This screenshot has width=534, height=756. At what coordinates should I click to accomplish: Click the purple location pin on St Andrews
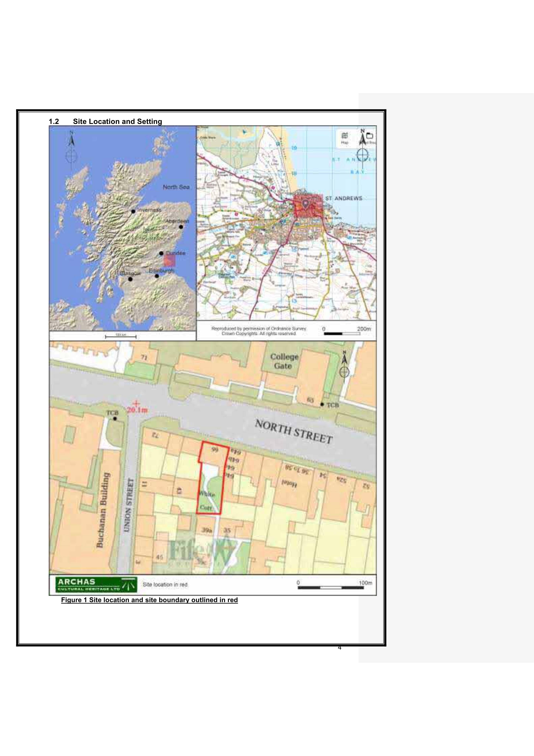[x=306, y=204]
